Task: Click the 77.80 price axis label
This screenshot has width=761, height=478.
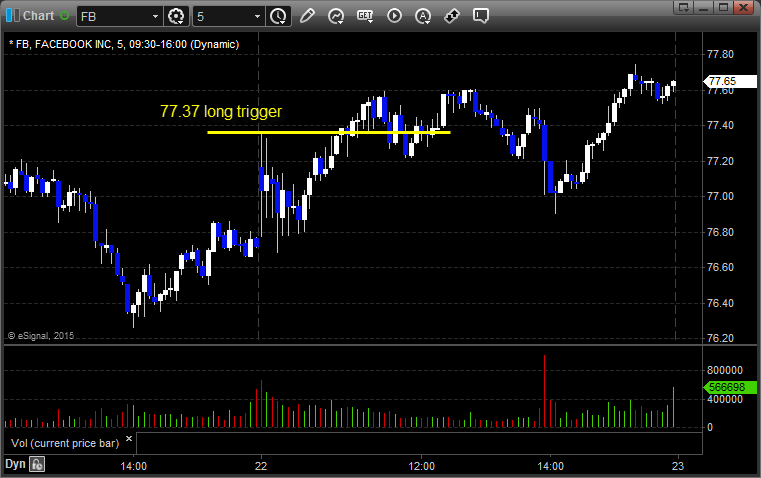Action: coord(720,54)
